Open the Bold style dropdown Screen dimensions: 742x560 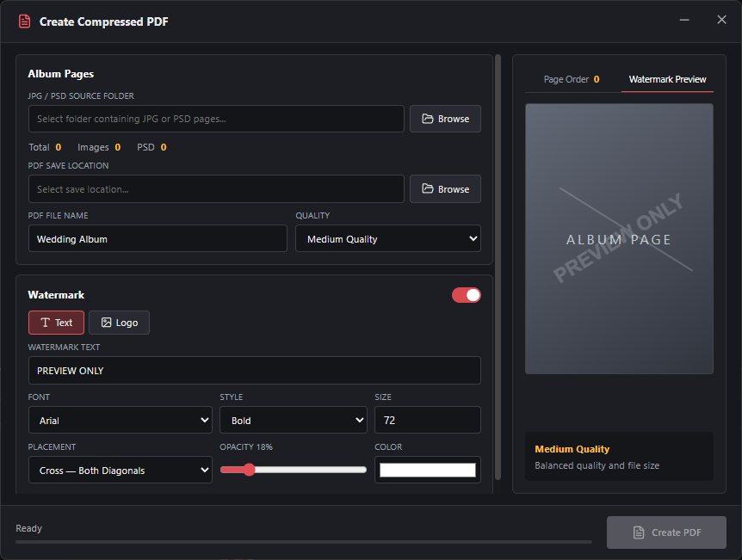coord(294,420)
